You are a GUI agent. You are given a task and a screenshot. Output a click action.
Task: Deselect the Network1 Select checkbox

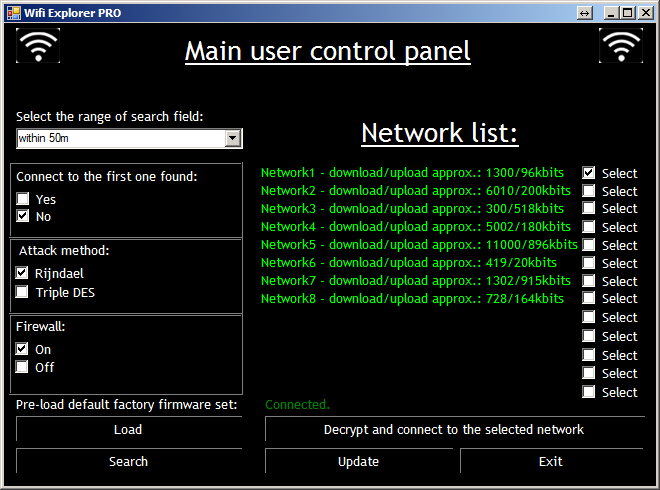coord(588,173)
